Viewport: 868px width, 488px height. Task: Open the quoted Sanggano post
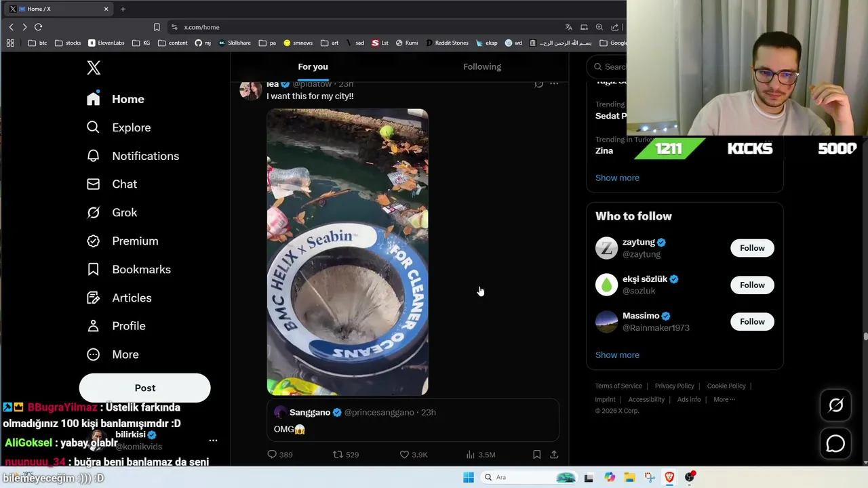(x=413, y=420)
